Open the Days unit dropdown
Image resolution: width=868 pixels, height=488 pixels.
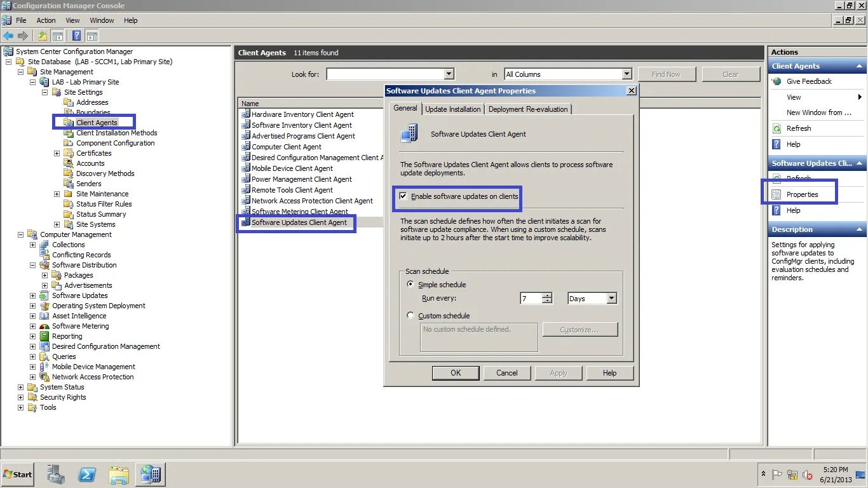click(x=611, y=299)
